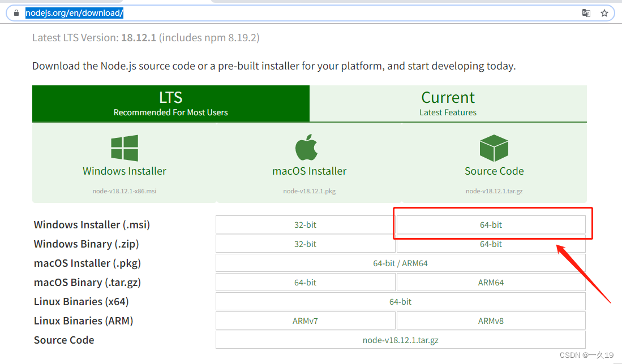This screenshot has width=622, height=364.
Task: Download Windows Installer (.msi) 64-bit
Action: click(x=491, y=224)
